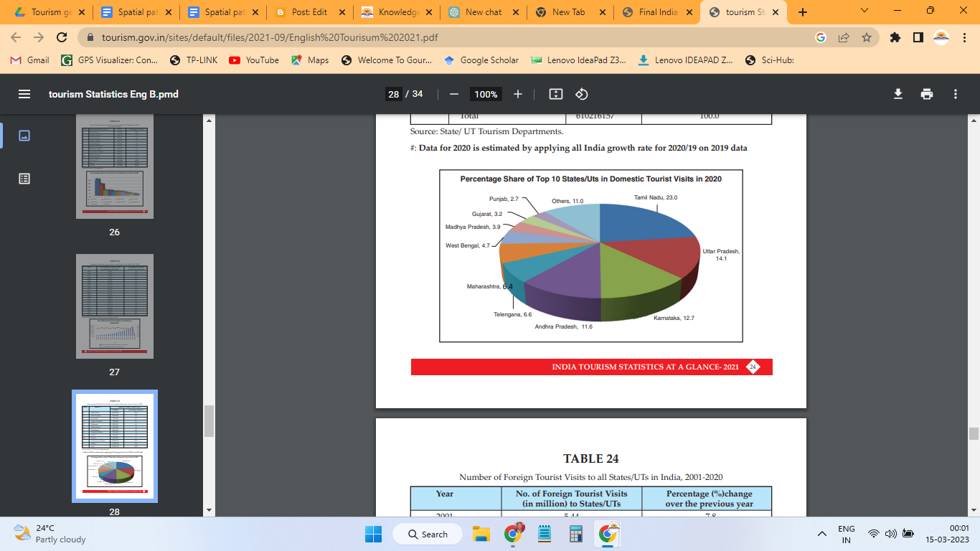The height and width of the screenshot is (551, 980).
Task: Open Gmail bookmark
Action: click(x=30, y=60)
